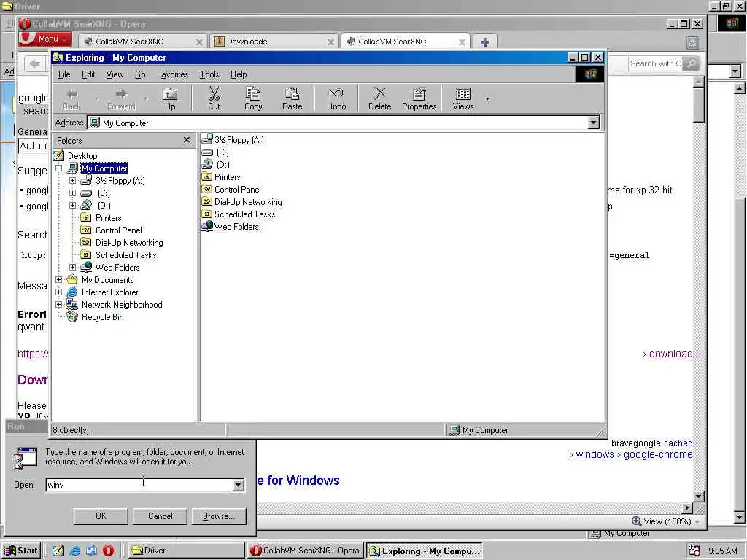Select the (C:) drive in the right pane
The width and height of the screenshot is (747, 560).
(x=215, y=152)
